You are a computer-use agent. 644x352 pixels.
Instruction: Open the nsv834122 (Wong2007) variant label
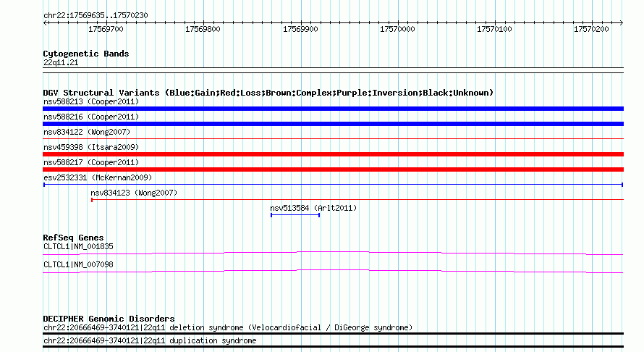tap(87, 132)
